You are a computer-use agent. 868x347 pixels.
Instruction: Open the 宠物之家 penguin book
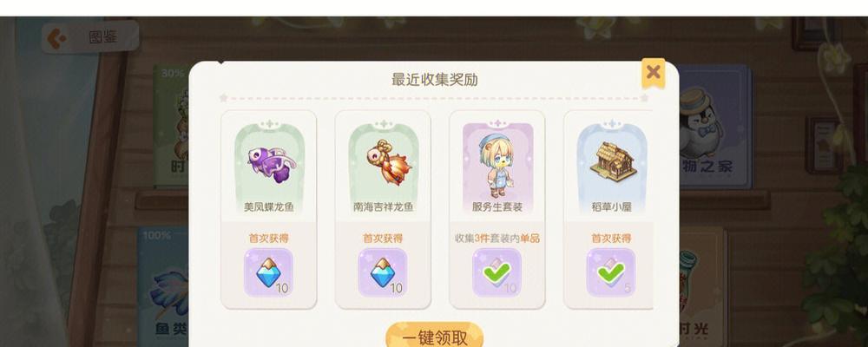pos(714,128)
